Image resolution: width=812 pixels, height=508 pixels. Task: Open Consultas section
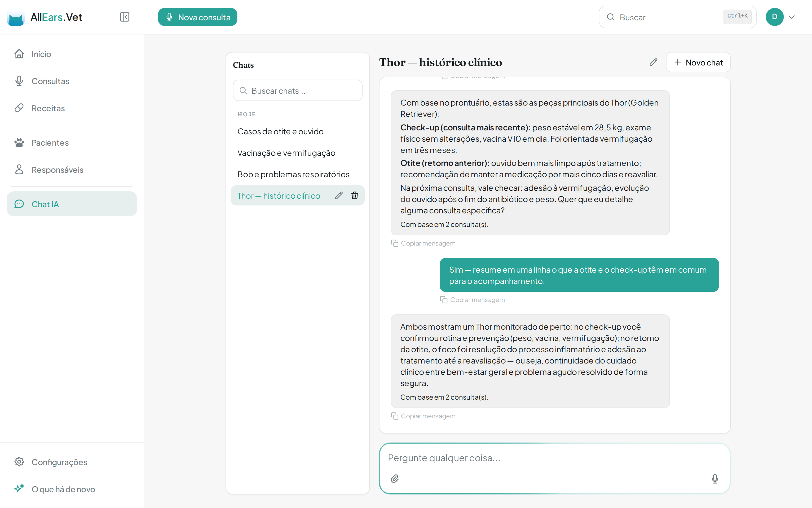(x=72, y=81)
